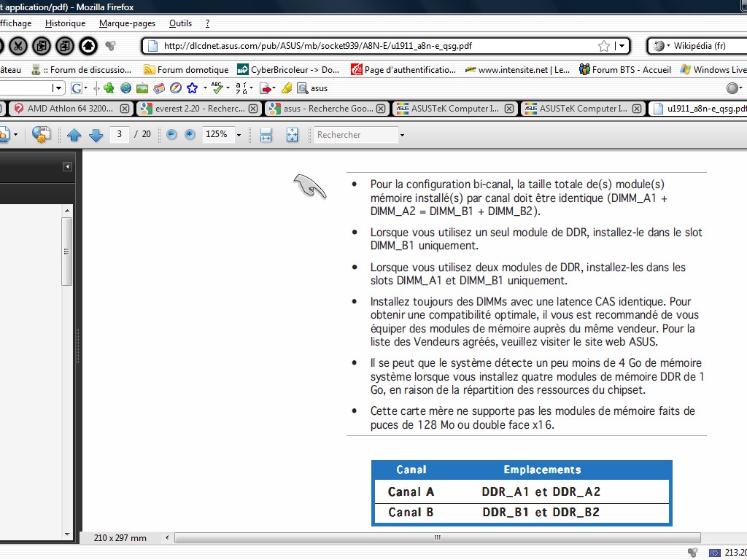Click the scissors cut button in navigation toolbar
Image resolution: width=747 pixels, height=560 pixels.
point(18,46)
